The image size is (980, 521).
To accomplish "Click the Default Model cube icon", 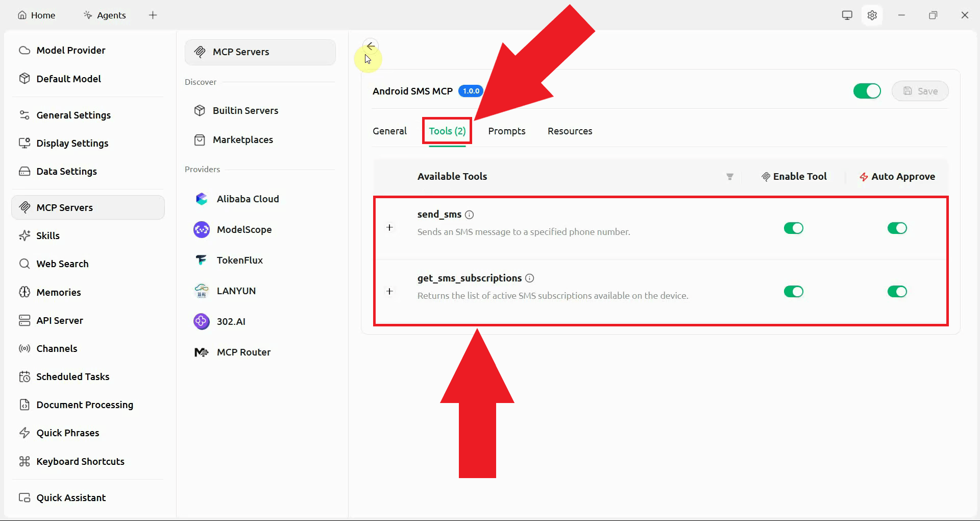I will 24,79.
